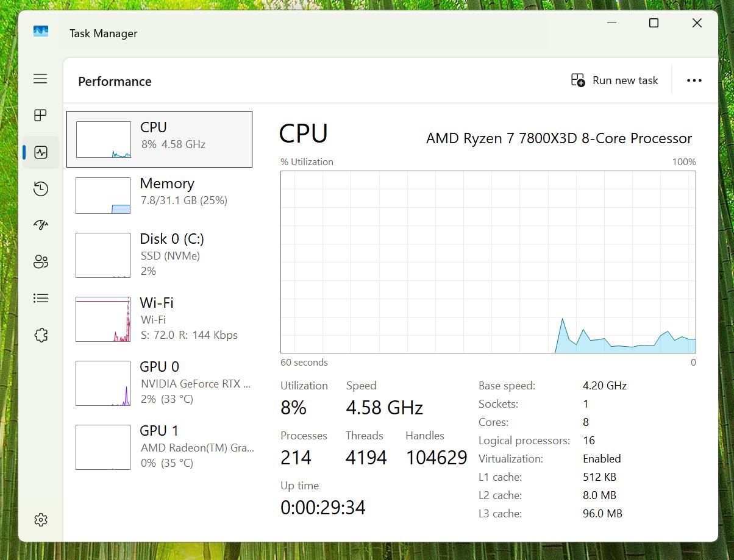The image size is (734, 560).
Task: Open the hamburger navigation menu
Action: [40, 79]
